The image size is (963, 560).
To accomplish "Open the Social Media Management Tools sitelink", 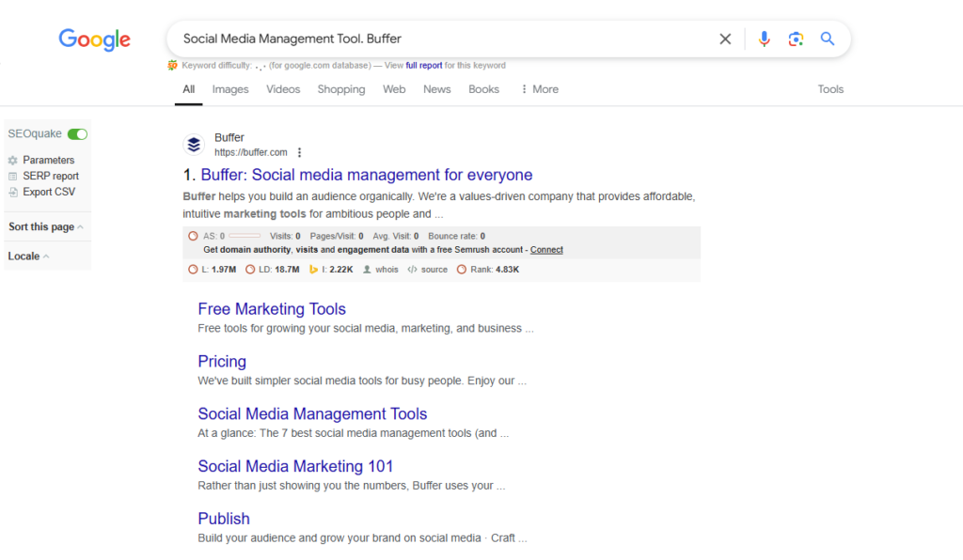I will tap(312, 414).
